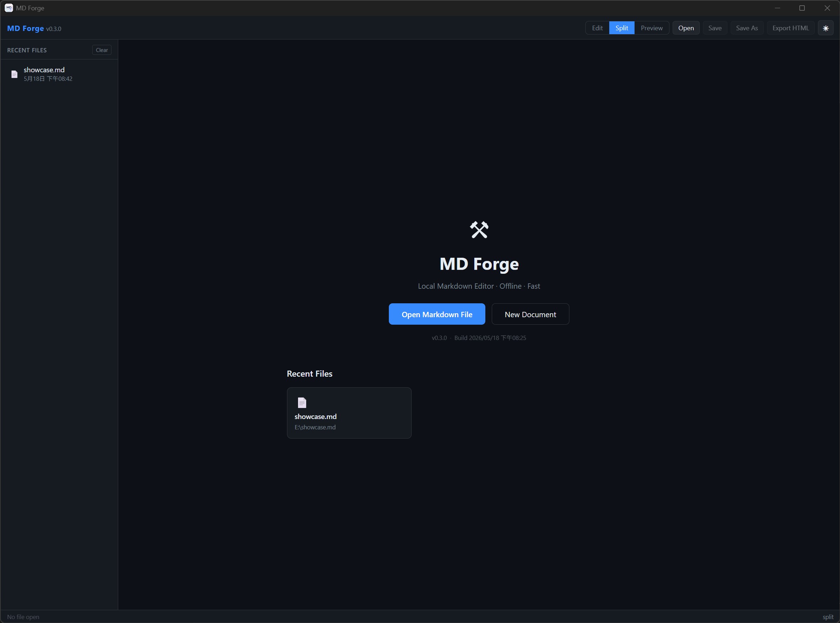Maximize the MD Forge window

click(x=802, y=8)
